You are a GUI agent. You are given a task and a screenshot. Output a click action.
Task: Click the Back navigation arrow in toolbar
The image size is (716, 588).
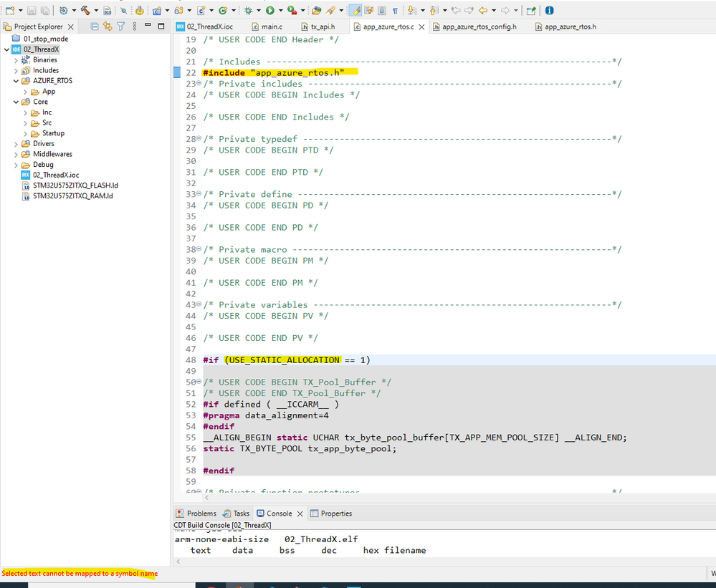483,11
